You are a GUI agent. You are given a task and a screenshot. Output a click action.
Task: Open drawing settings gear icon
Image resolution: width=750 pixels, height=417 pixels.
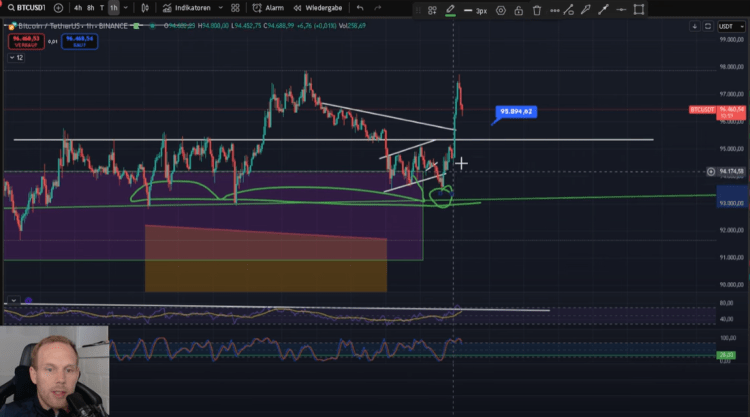[x=500, y=9]
